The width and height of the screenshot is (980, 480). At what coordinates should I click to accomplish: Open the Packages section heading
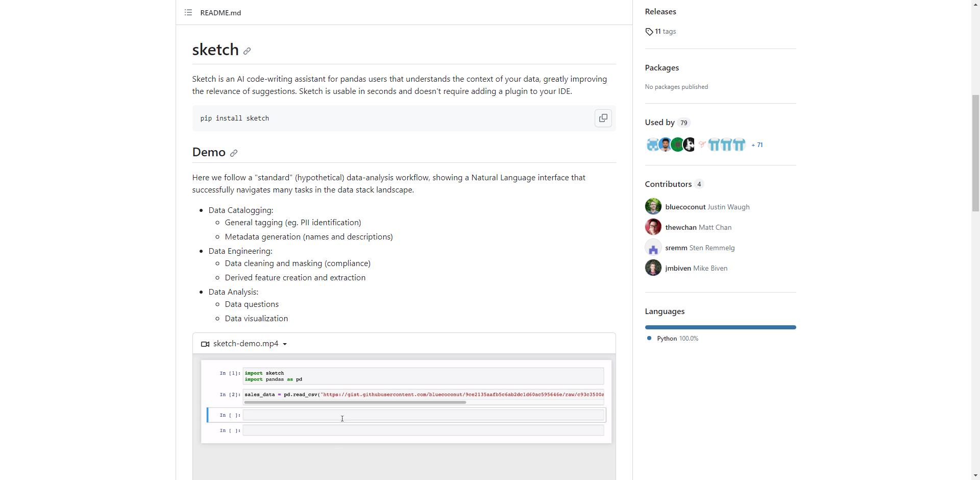pos(661,68)
